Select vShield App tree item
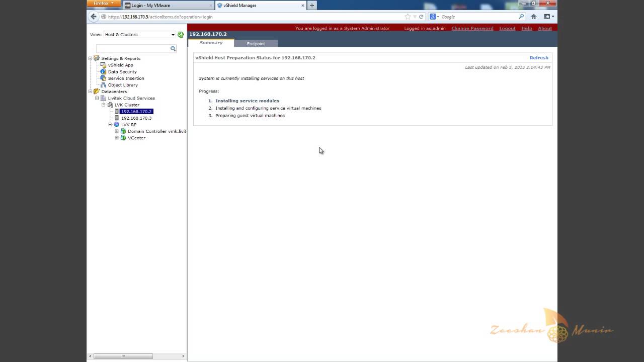 [120, 65]
